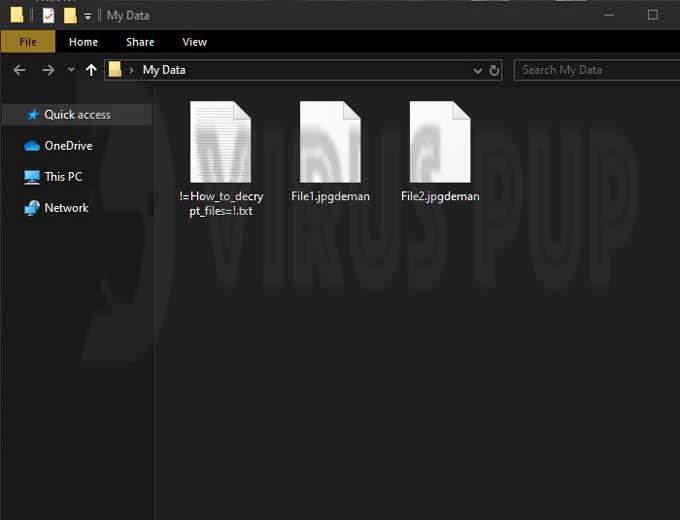680x520 pixels.
Task: Open the Share ribbon tab
Action: click(140, 42)
